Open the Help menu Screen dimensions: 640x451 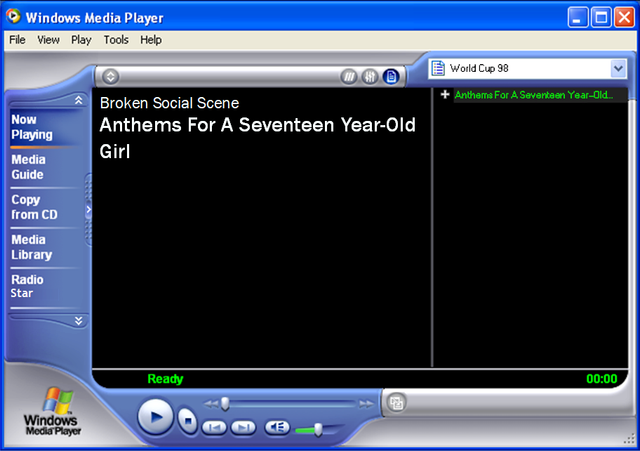click(151, 40)
